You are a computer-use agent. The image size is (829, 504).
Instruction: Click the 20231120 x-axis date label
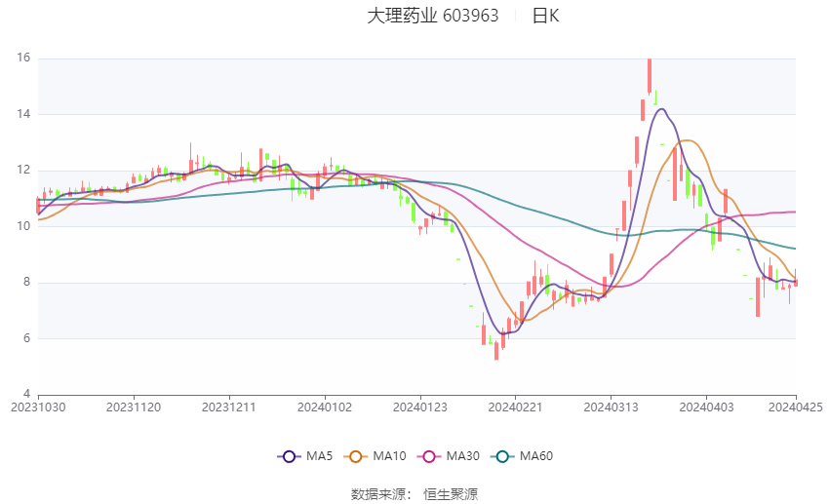click(x=134, y=407)
